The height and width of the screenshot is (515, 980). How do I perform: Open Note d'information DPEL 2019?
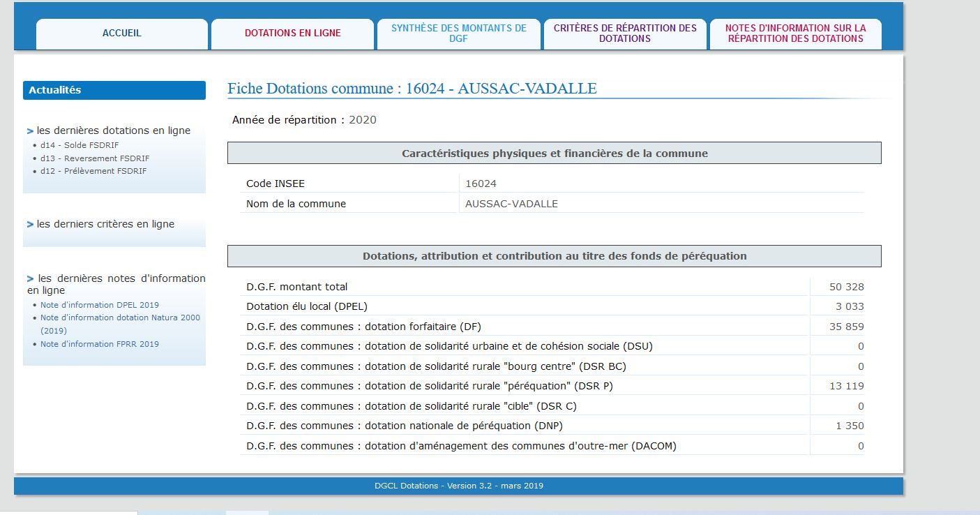coord(99,305)
